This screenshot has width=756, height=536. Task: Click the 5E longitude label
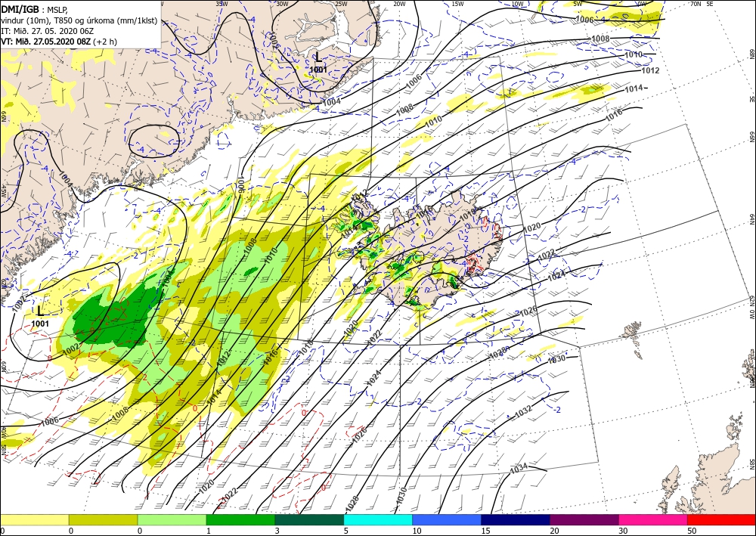click(x=710, y=3)
